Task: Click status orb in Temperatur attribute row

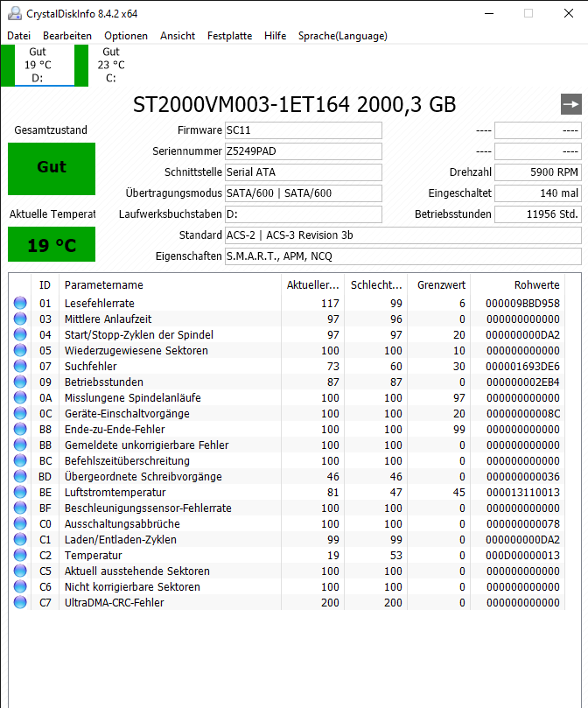Action: pos(20,555)
